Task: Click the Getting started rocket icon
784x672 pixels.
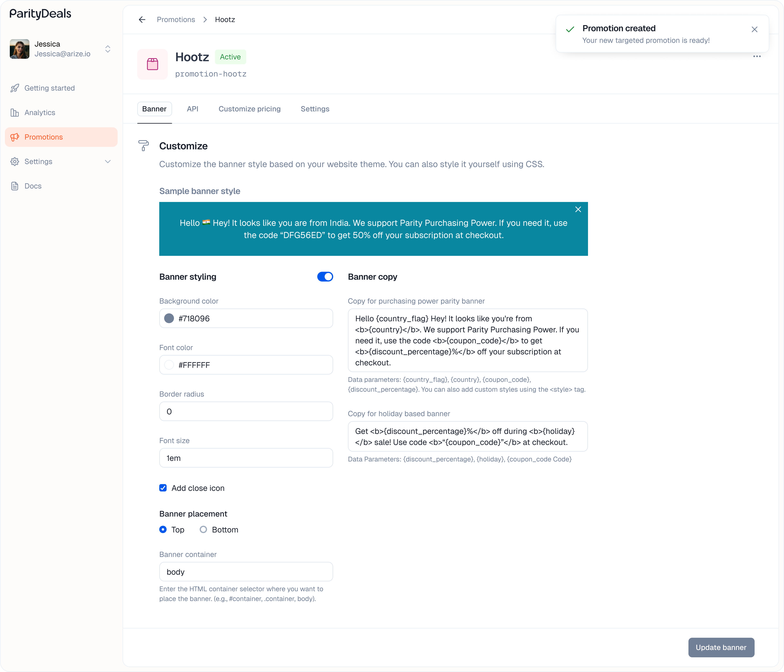Action: (x=15, y=88)
